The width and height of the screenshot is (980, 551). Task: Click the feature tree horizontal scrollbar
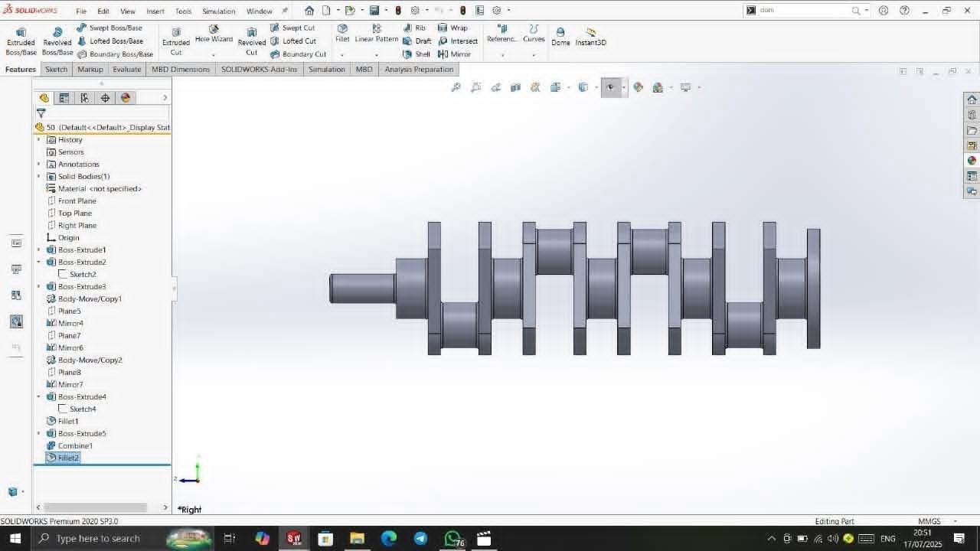coord(95,507)
